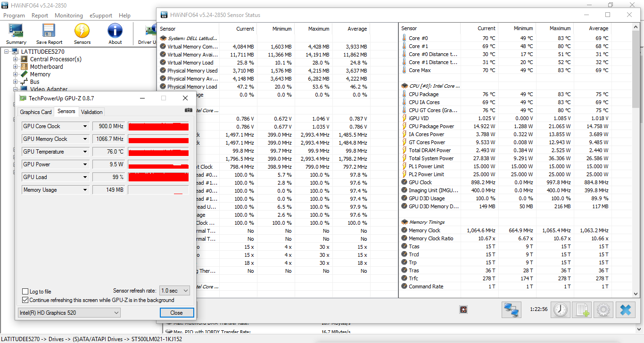644x343 pixels.
Task: Click the thermometer icon beside Core #0
Action: click(405, 38)
